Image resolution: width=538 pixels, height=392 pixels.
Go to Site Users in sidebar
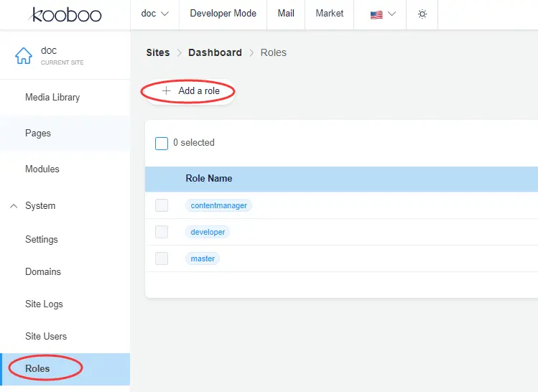pos(46,336)
